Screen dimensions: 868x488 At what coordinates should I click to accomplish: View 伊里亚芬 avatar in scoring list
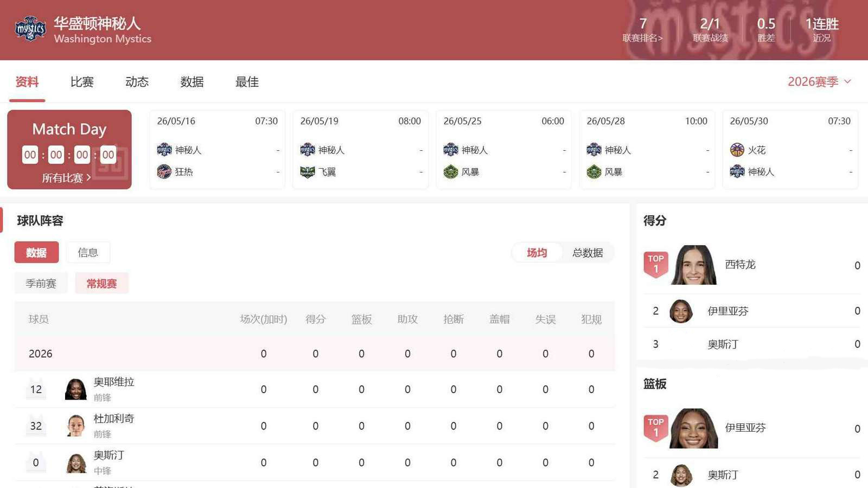point(681,311)
